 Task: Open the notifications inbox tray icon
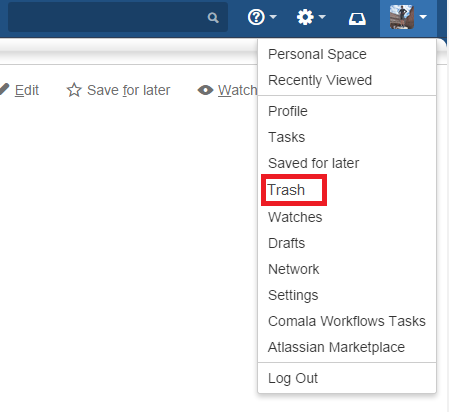tap(357, 19)
